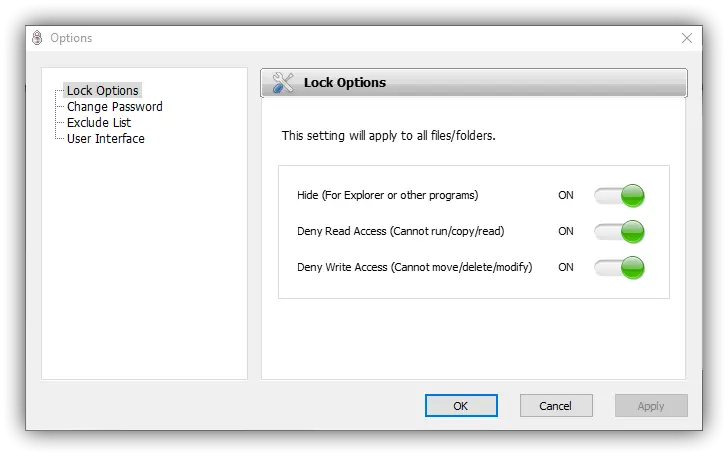
Task: Open the User Interface settings
Action: pos(105,139)
